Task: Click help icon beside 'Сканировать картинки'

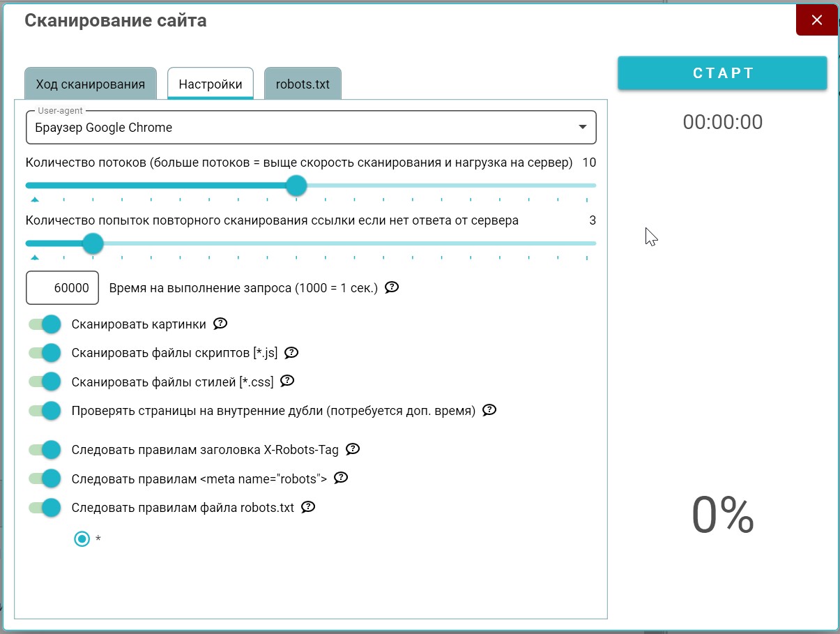Action: tap(220, 324)
